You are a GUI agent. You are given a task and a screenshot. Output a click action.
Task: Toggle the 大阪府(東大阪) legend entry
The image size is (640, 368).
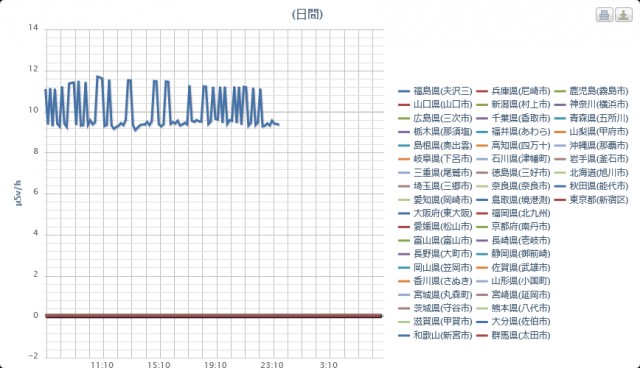[x=435, y=213]
